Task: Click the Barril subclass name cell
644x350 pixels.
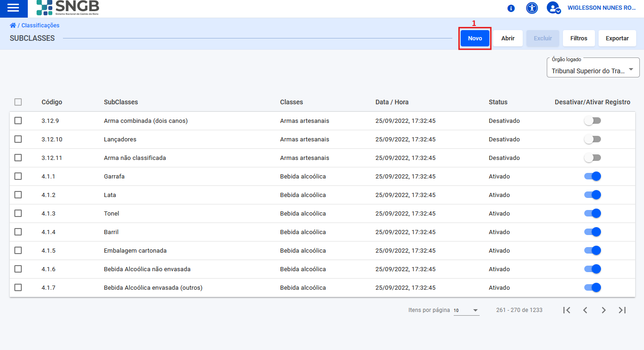Action: pos(111,232)
